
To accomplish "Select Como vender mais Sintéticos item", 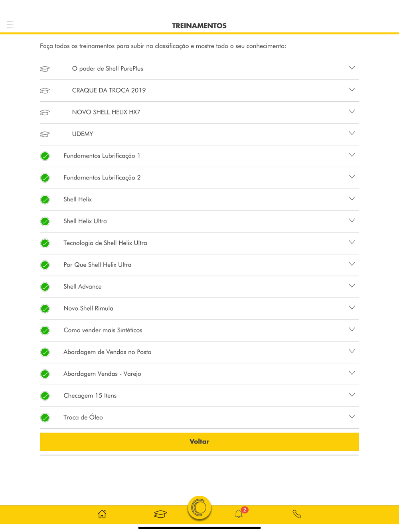I will click(199, 331).
